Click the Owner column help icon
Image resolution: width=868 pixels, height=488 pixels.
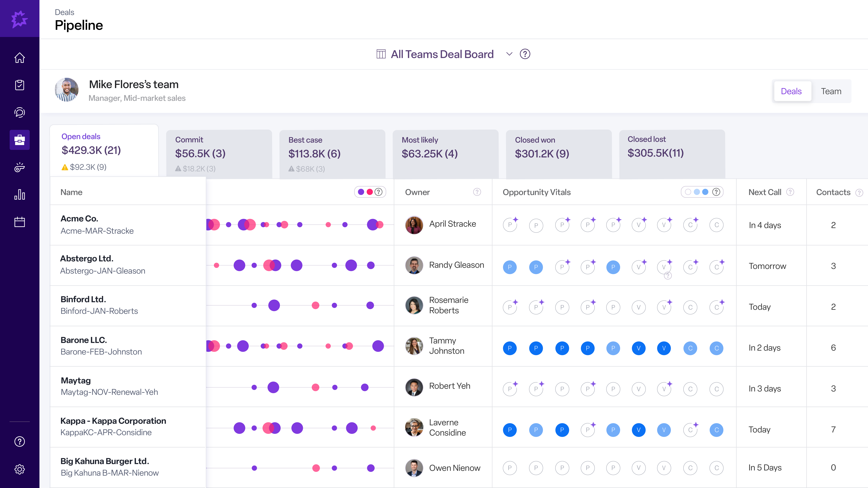tap(477, 192)
